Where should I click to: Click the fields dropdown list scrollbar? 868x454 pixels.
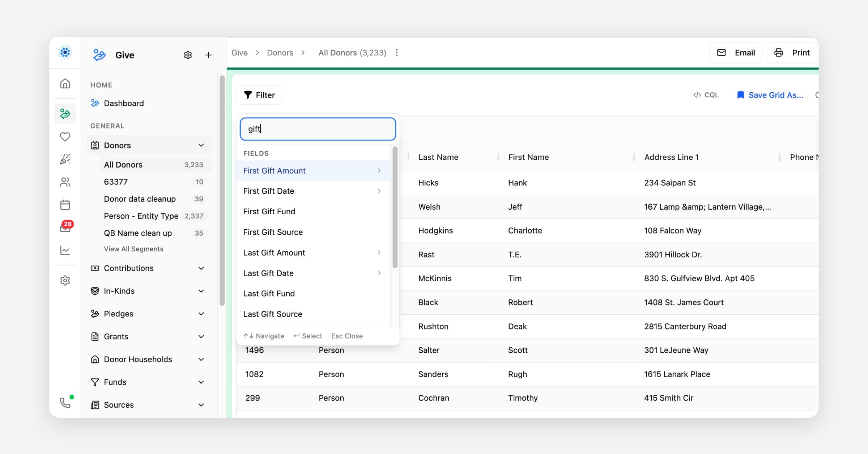(x=395, y=207)
